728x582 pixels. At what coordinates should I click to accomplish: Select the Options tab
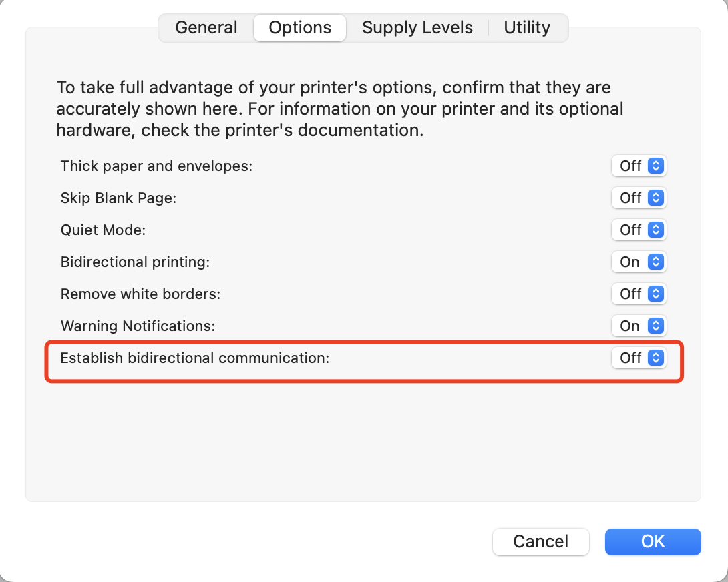(300, 28)
